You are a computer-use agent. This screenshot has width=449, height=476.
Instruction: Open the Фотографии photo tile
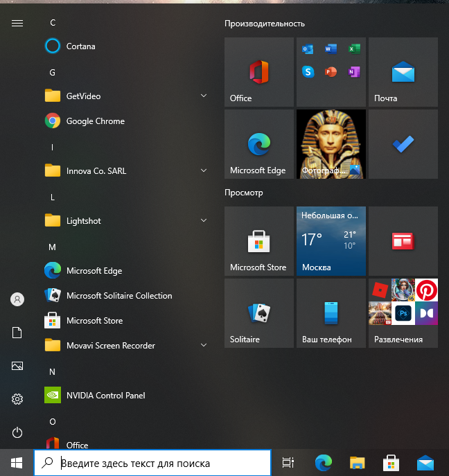[x=331, y=144]
